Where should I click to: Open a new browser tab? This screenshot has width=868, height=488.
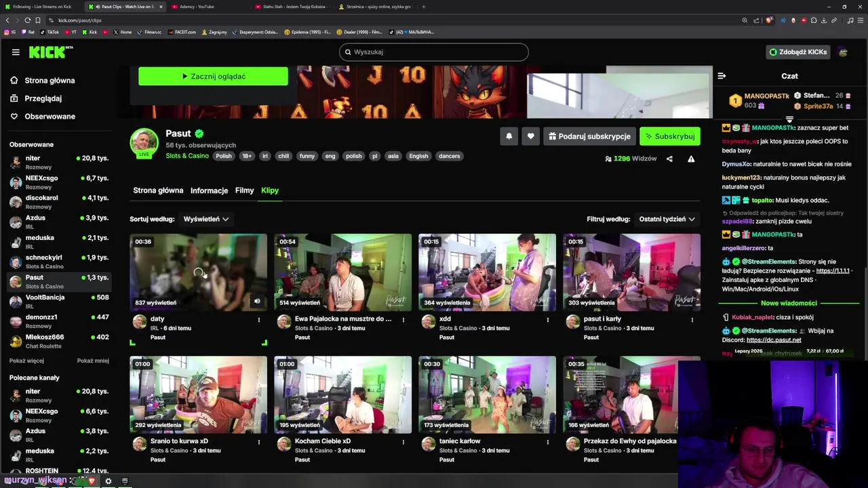click(423, 7)
